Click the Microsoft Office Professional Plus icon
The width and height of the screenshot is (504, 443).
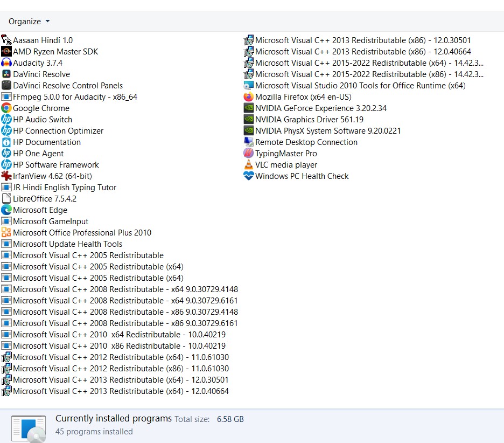6,233
